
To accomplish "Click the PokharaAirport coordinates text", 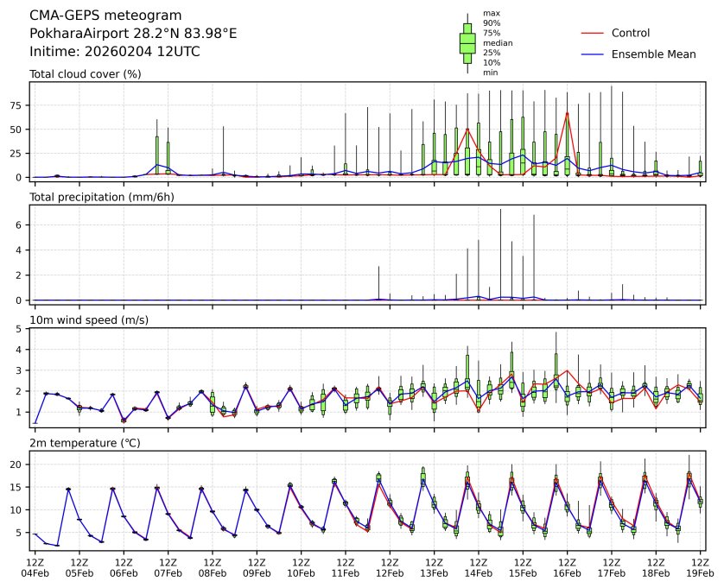I will pos(133,34).
